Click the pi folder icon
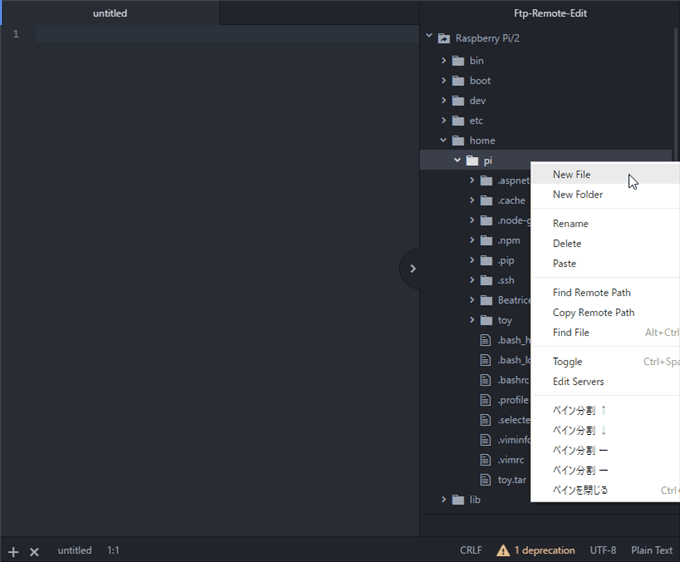Screen dimensions: 680x562 pyautogui.click(x=472, y=160)
